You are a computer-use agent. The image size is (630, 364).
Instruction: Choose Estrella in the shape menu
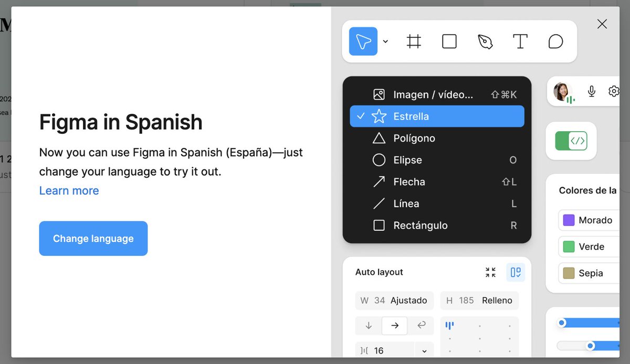click(x=437, y=116)
